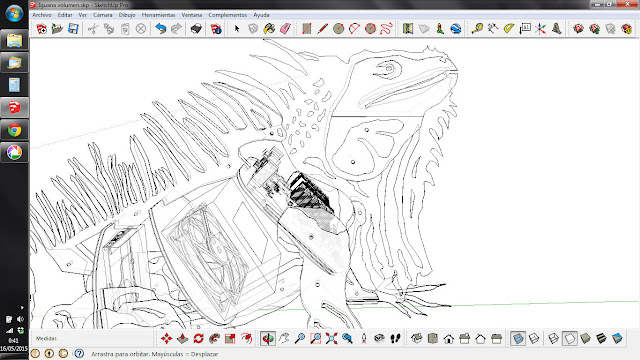Select the Rectangle drawing tool

[307, 29]
